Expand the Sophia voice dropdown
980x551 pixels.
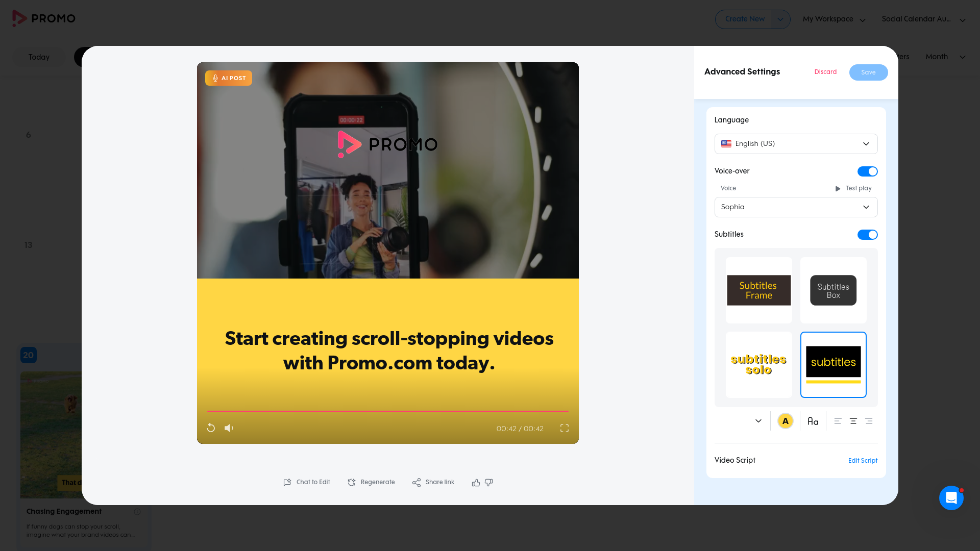coord(796,207)
